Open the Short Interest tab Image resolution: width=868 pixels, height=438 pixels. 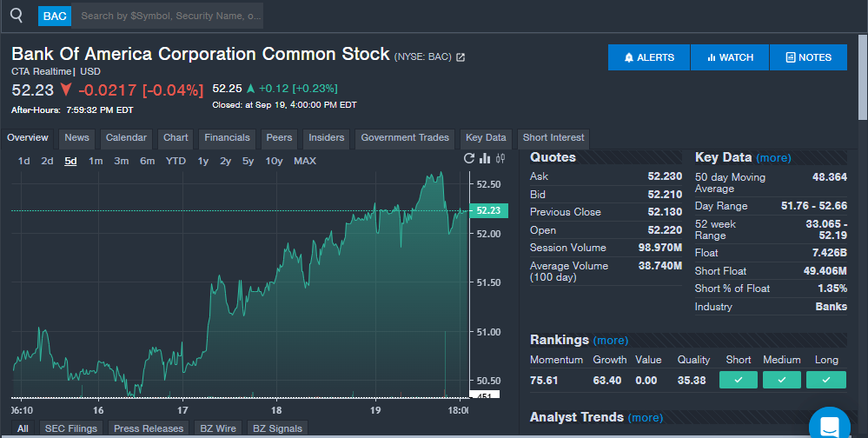pyautogui.click(x=553, y=138)
